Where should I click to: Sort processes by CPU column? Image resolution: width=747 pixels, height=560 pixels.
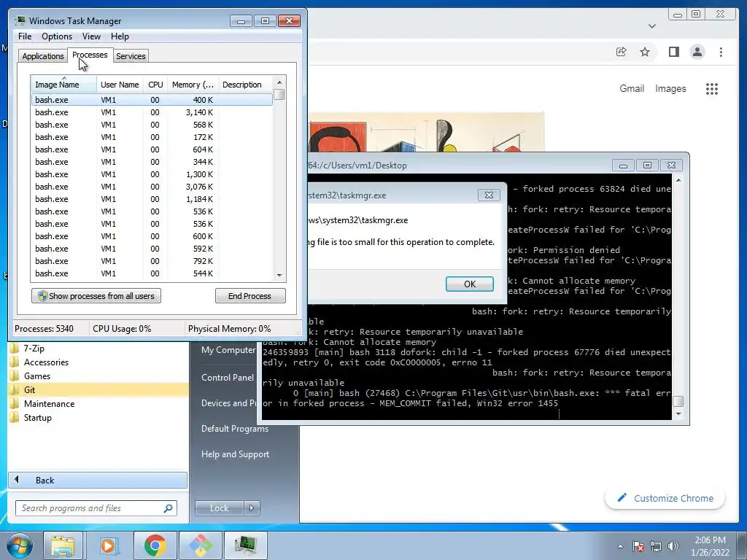[x=155, y=85]
